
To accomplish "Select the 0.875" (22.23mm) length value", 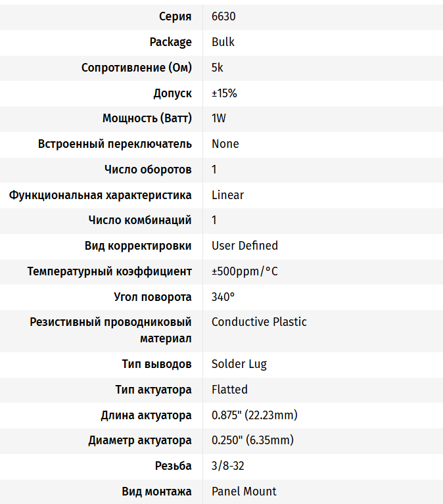I will click(254, 415).
